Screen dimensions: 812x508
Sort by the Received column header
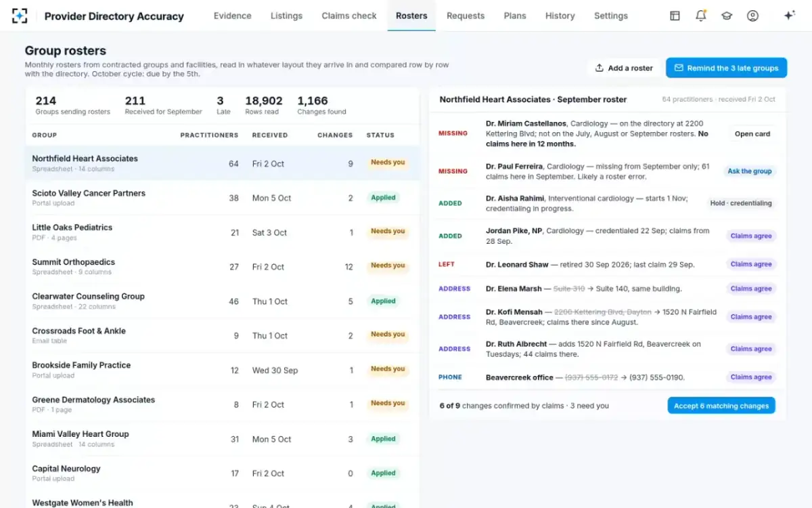tap(270, 135)
